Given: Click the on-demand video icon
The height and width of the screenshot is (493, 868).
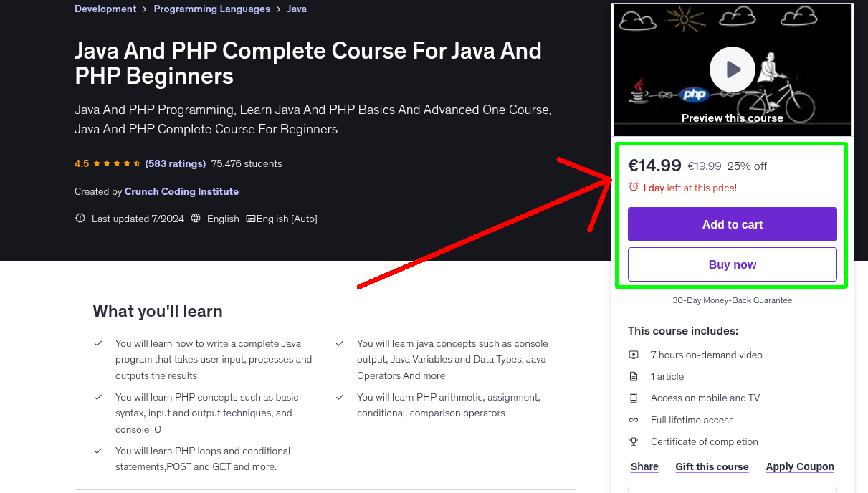Looking at the screenshot, I should (x=634, y=354).
